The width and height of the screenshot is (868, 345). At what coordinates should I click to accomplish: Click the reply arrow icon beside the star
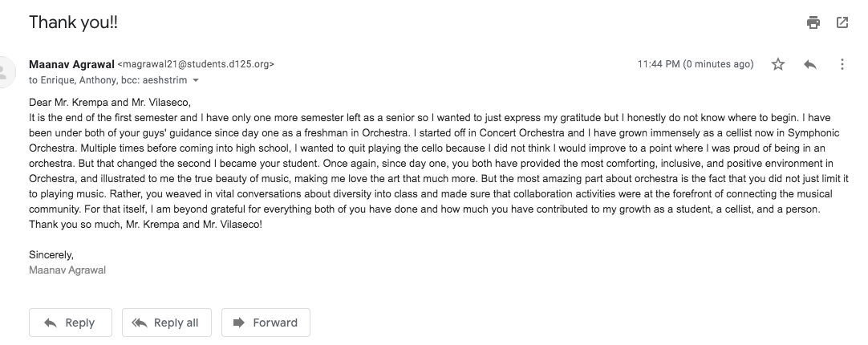pyautogui.click(x=810, y=64)
